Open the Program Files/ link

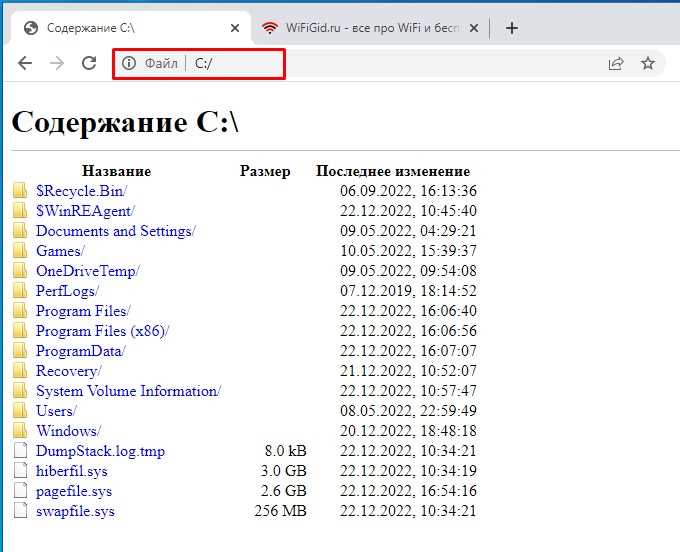click(x=83, y=310)
